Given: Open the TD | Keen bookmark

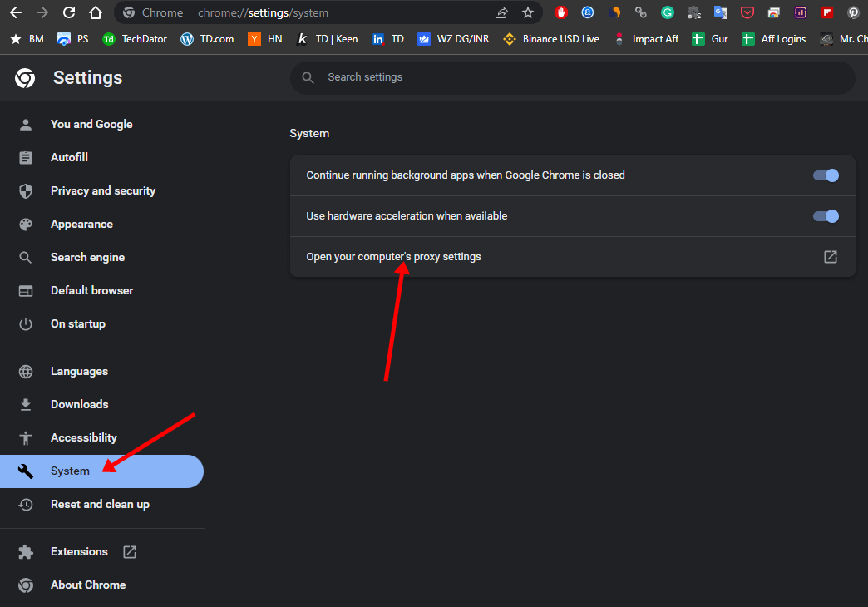Looking at the screenshot, I should [327, 39].
